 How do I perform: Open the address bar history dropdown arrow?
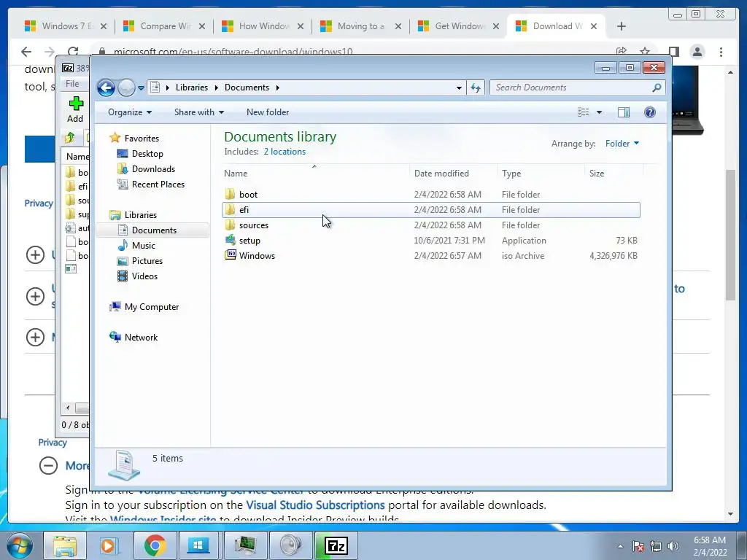point(459,87)
